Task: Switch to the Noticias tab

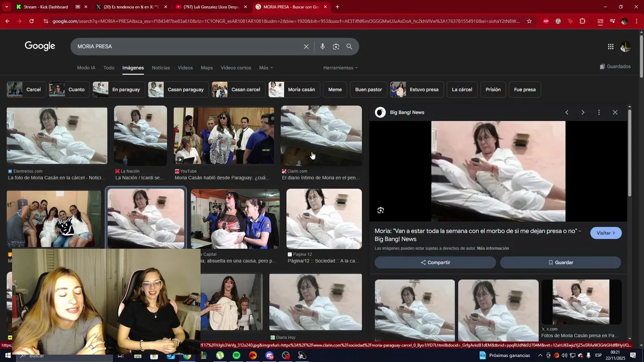Action: coord(161,68)
